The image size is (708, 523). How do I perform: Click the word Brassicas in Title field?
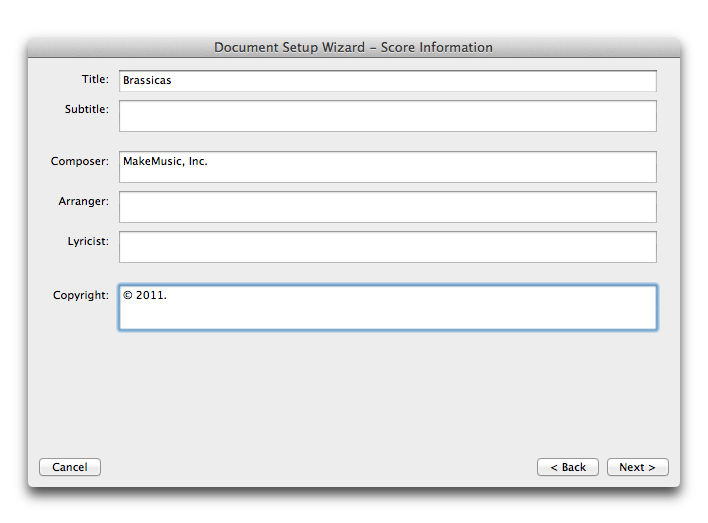[x=147, y=80]
